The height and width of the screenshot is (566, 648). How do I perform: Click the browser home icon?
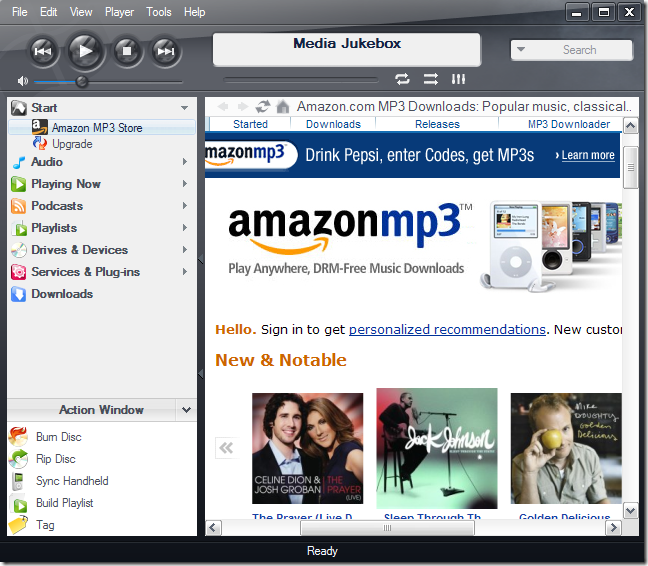click(x=283, y=107)
